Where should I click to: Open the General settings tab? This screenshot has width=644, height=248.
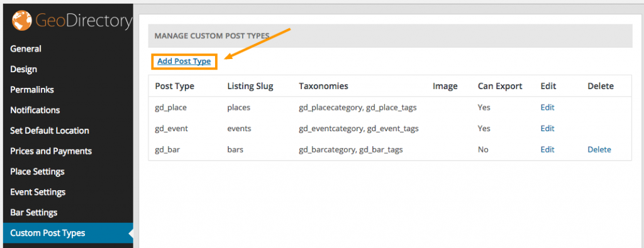25,49
